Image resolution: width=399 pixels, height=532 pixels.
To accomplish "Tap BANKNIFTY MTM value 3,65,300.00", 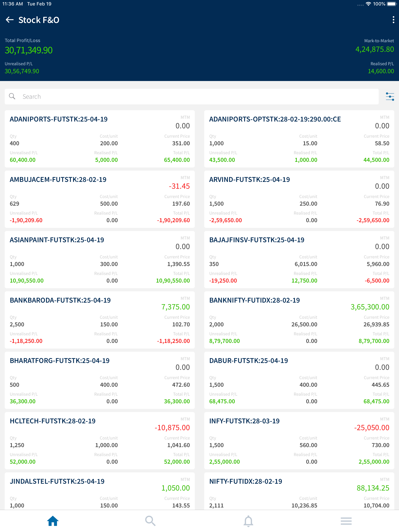I will pos(370,307).
